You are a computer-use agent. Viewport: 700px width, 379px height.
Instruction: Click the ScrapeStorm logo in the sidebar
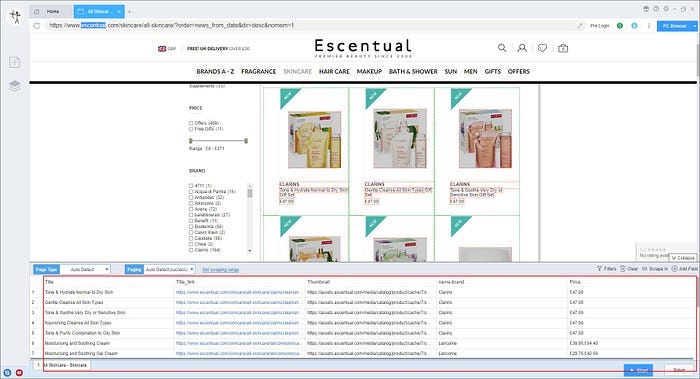tap(16, 17)
